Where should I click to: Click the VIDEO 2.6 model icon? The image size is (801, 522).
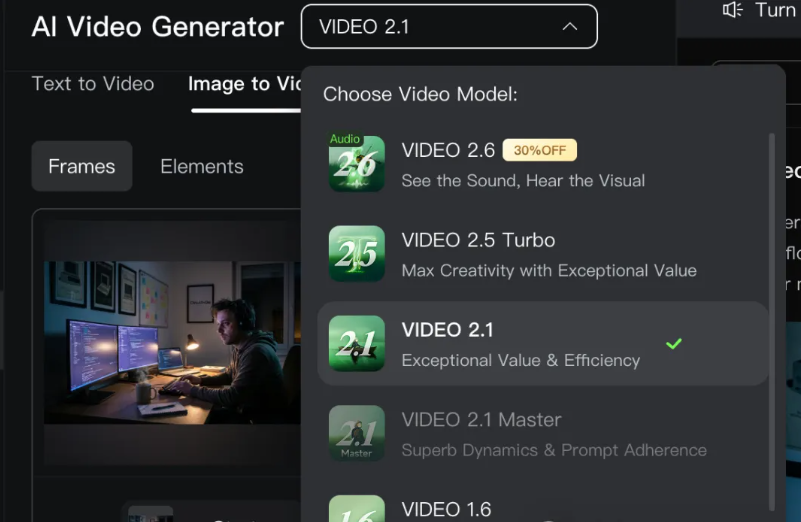pyautogui.click(x=357, y=164)
